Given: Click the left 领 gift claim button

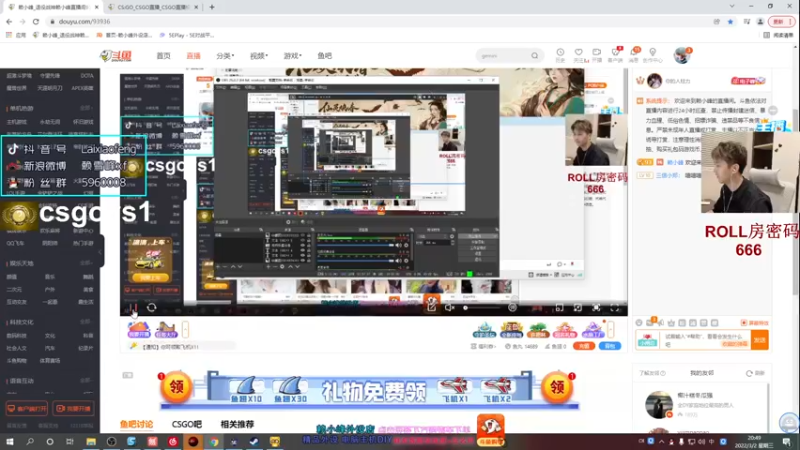Looking at the screenshot, I should (x=176, y=387).
